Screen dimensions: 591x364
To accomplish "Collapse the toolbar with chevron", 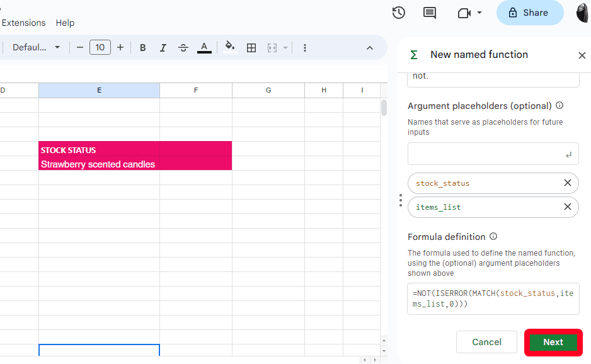I will pos(370,48).
